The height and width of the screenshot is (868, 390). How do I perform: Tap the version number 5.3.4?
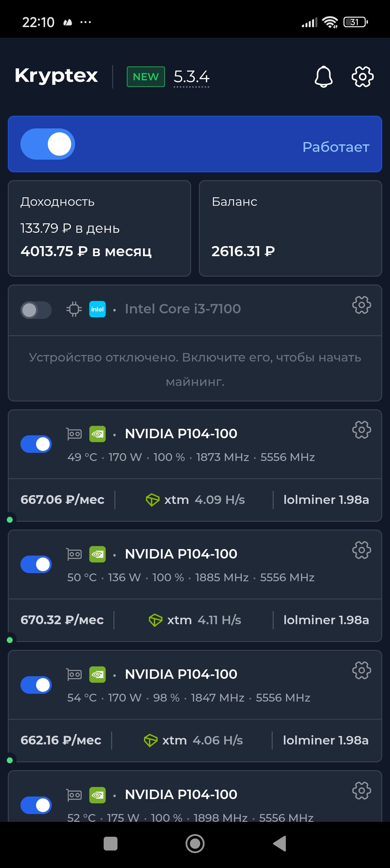pos(191,77)
